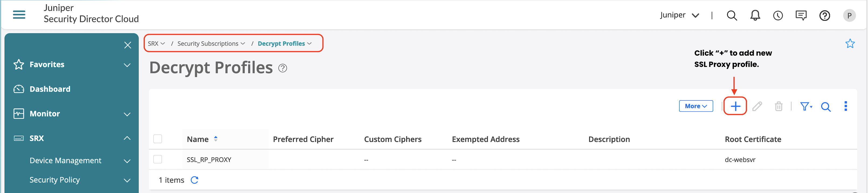Open the More dropdown button

point(696,106)
